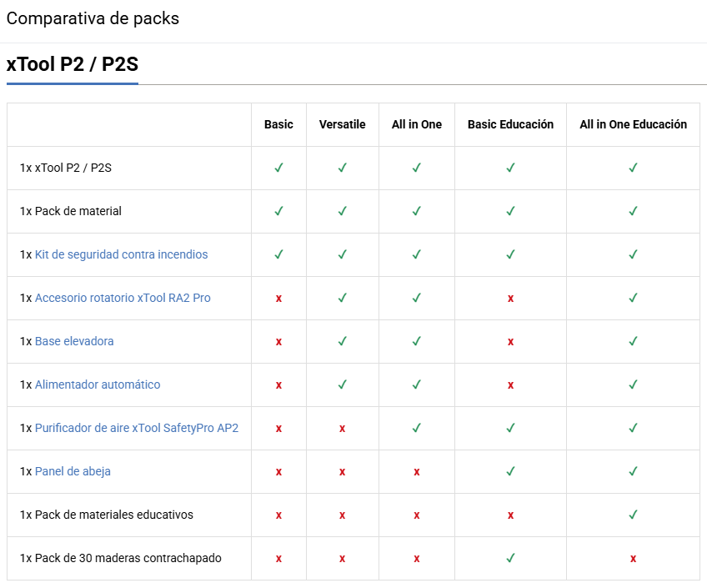Click the All in One Educación header
Viewport: 707px width, 588px height.
633,124
